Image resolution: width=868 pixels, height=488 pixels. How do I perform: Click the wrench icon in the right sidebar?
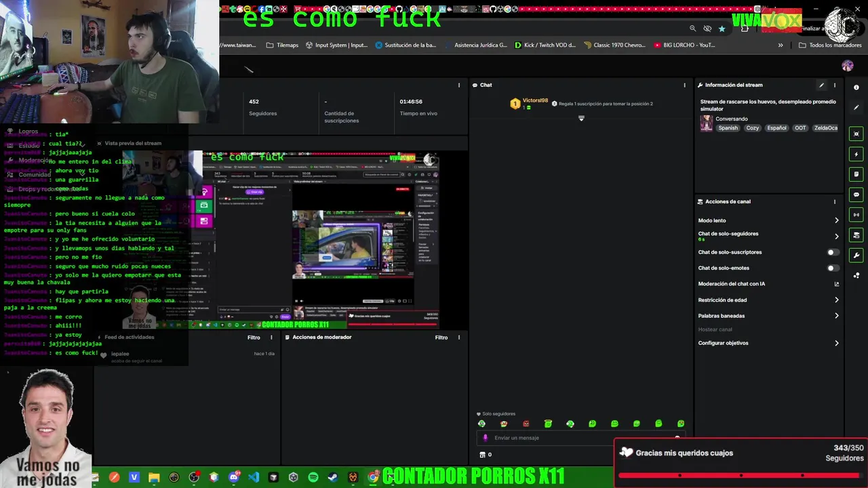pyautogui.click(x=856, y=256)
